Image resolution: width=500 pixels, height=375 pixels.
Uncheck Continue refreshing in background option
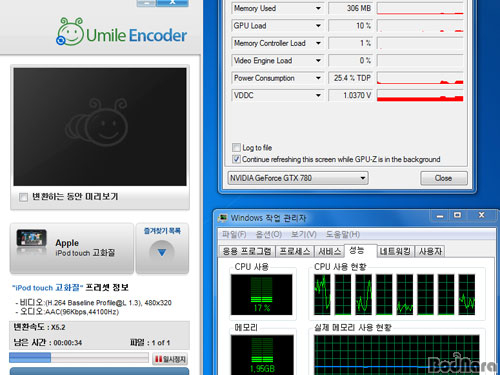point(236,159)
